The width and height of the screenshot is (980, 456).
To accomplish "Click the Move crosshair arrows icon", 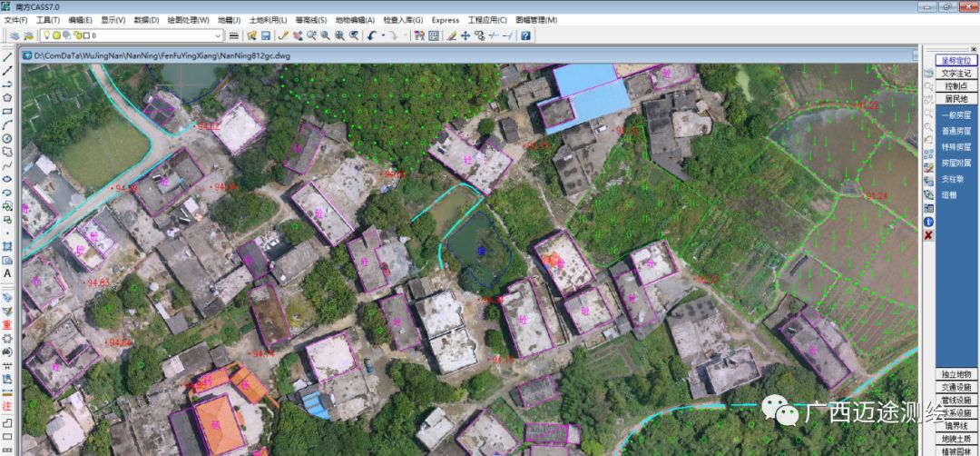I will (465, 35).
